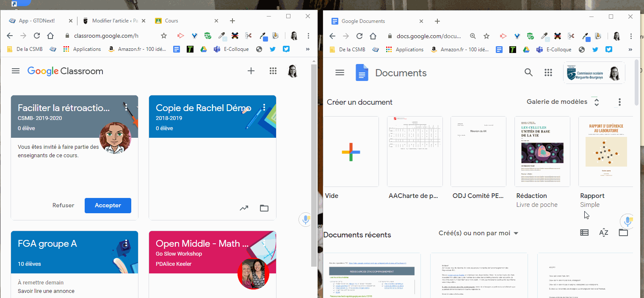The height and width of the screenshot is (298, 644).
Task: Open the owner filter dropdown Créé(s) ou non par moi
Action: (x=478, y=233)
